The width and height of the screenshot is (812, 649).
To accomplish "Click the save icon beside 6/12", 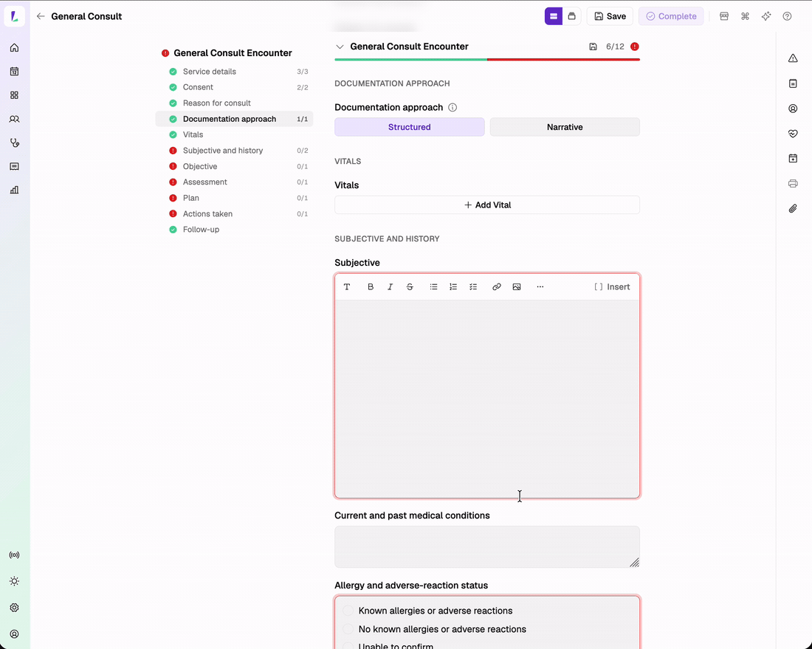I will pos(593,47).
